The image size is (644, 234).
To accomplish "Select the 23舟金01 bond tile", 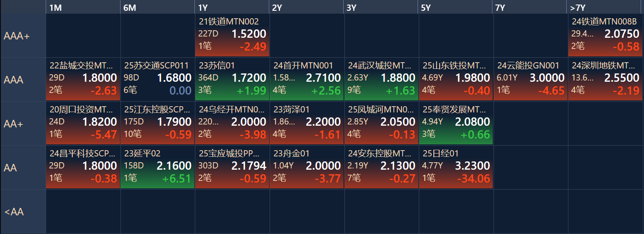I will 307,168.
